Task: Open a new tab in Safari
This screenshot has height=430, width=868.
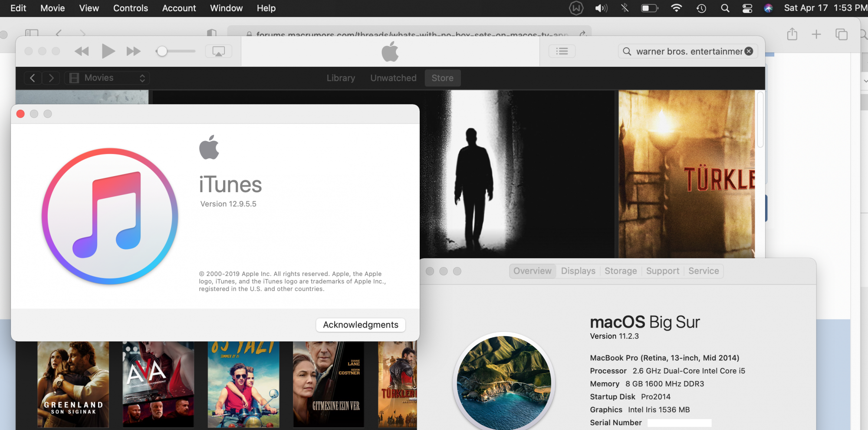Action: (x=816, y=34)
